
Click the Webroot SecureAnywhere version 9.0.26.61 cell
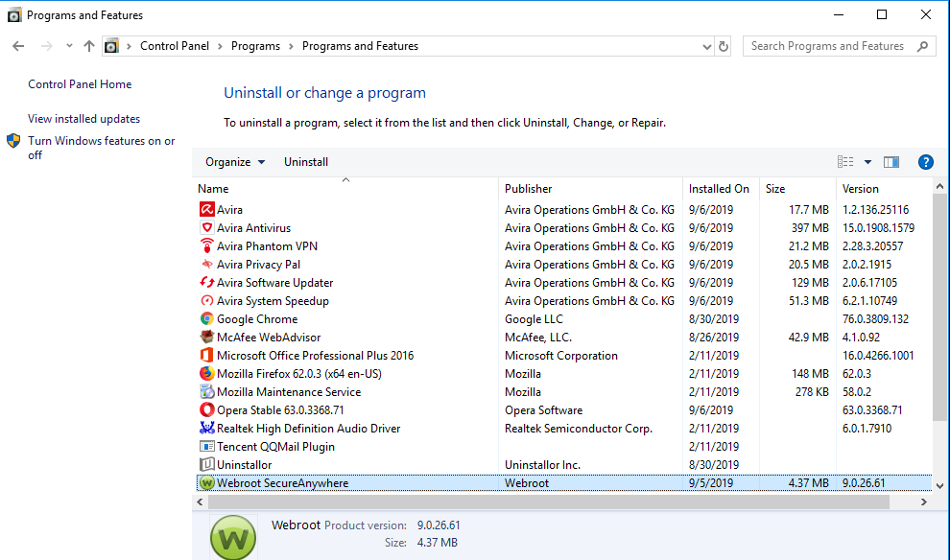click(x=864, y=483)
